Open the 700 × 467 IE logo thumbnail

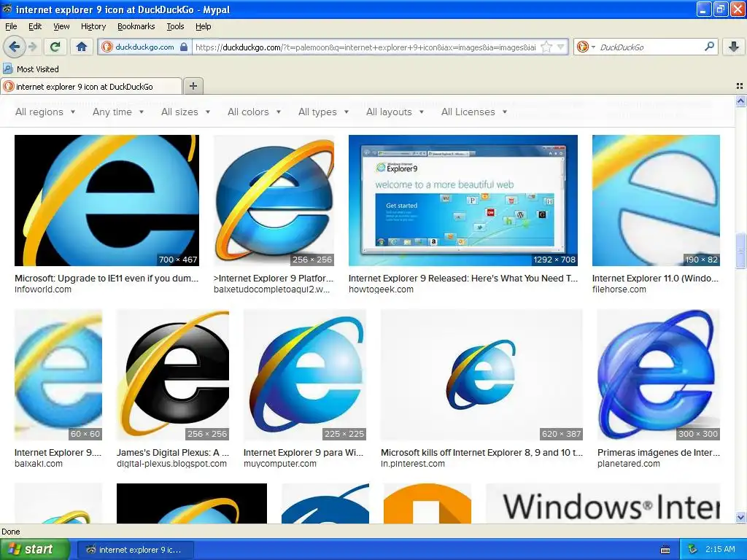107,201
